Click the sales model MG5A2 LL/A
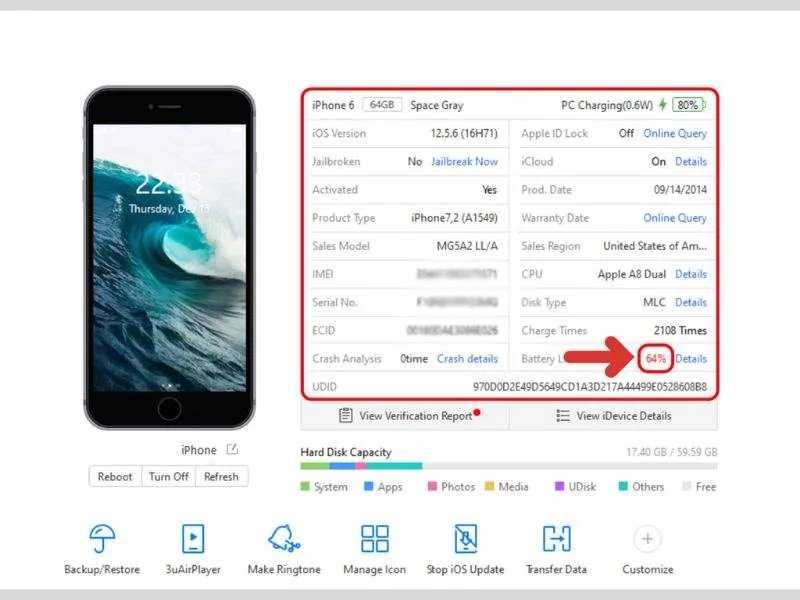800x600 pixels. coord(467,246)
